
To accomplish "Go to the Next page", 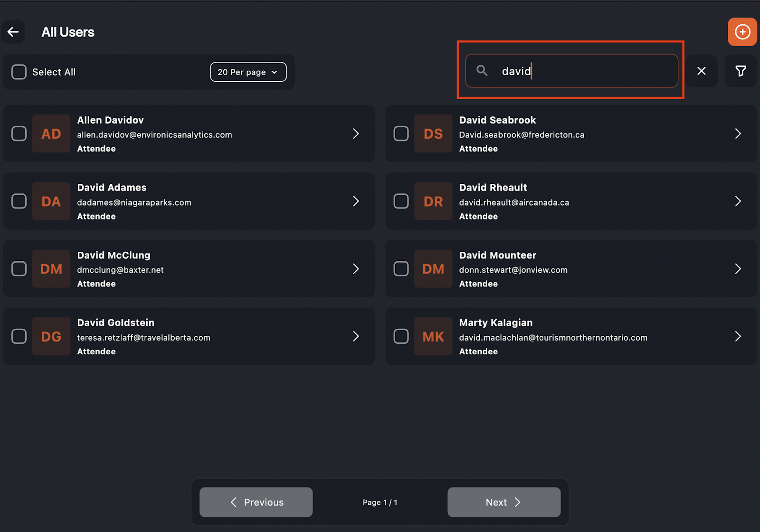I will tap(503, 502).
